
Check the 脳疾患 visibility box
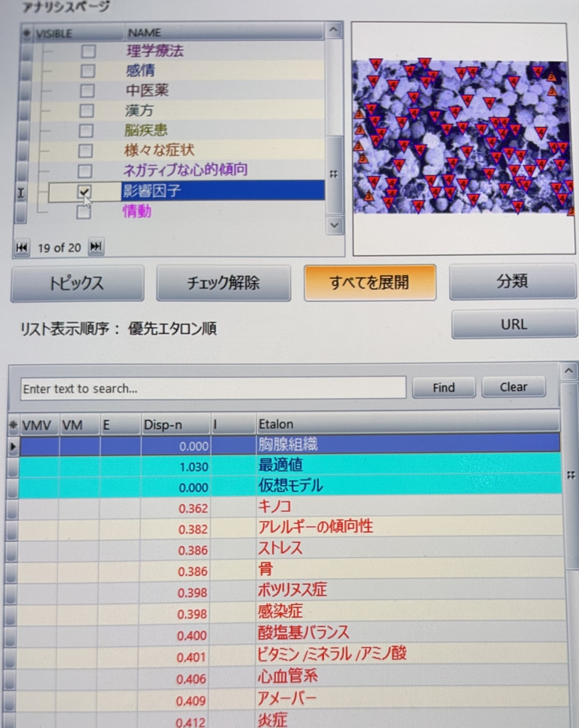pyautogui.click(x=86, y=131)
